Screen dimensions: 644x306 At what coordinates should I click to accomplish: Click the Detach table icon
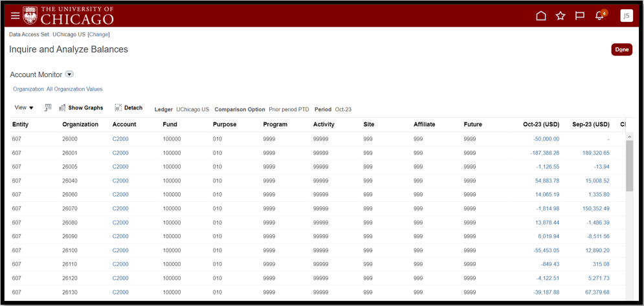pyautogui.click(x=118, y=107)
